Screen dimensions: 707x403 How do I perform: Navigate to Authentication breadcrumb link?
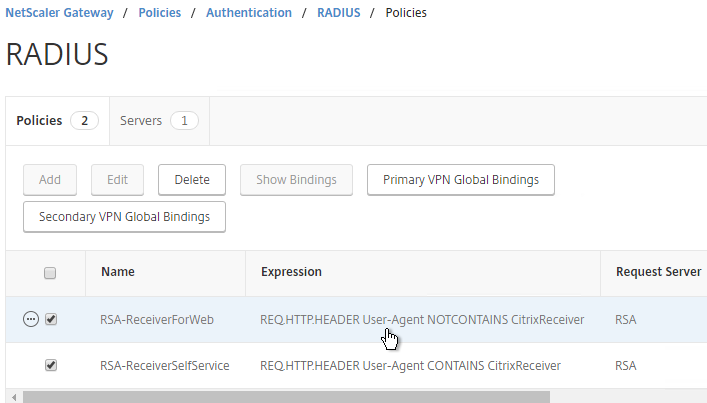click(x=249, y=13)
